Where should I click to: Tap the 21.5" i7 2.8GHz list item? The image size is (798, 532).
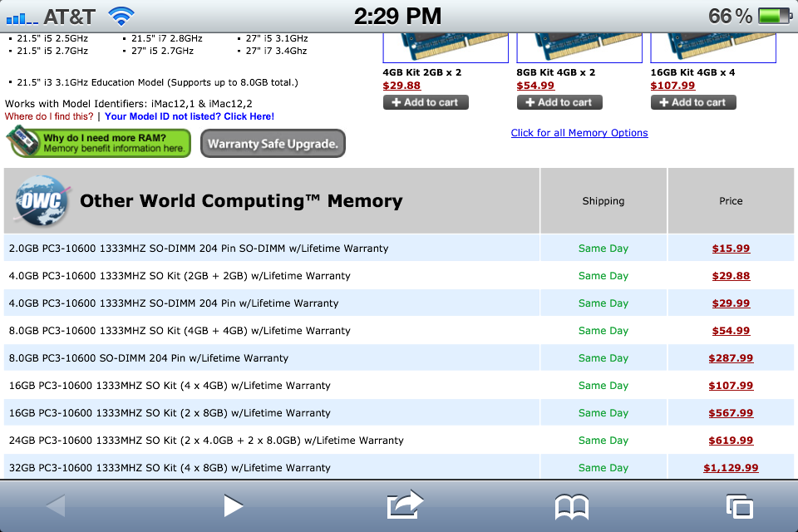coord(166,39)
